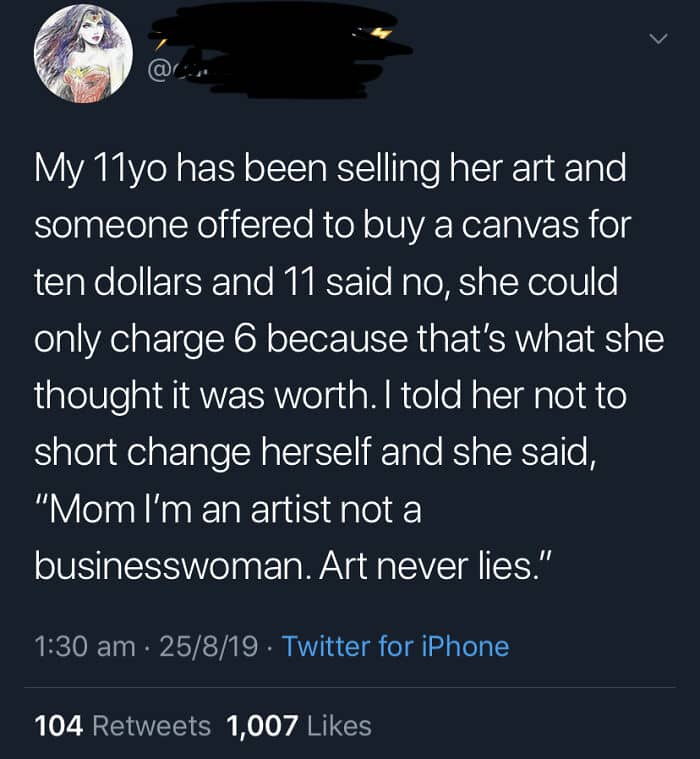Image resolution: width=700 pixels, height=759 pixels.
Task: Click the "thought it was worth" line
Action: 330,396
